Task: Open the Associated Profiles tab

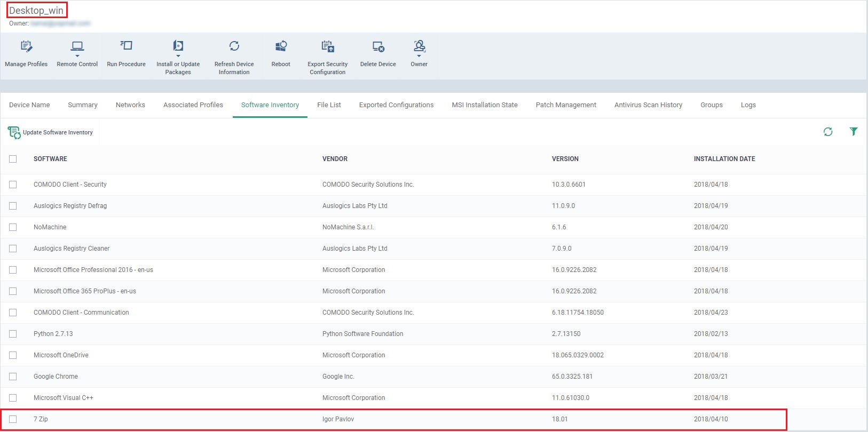Action: coord(193,105)
